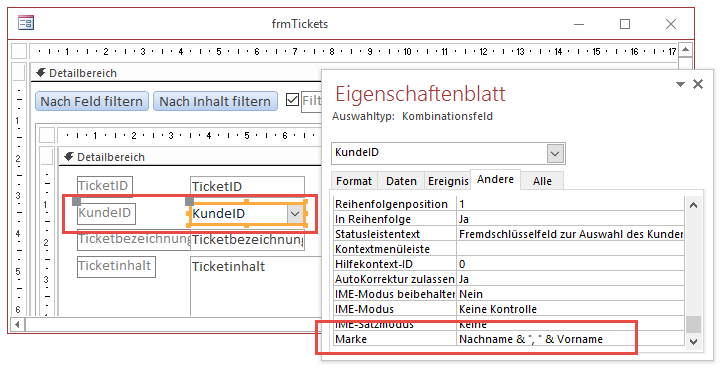Screen dimensions: 721x369
Task: Click the Statusleistentext property name
Action: coord(378,234)
